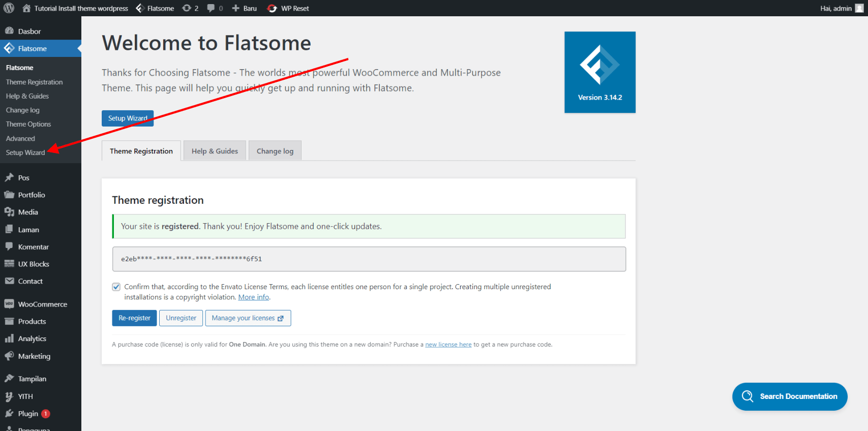Image resolution: width=868 pixels, height=431 pixels.
Task: Open WooCommerce from the sidebar icon
Action: click(x=9, y=304)
